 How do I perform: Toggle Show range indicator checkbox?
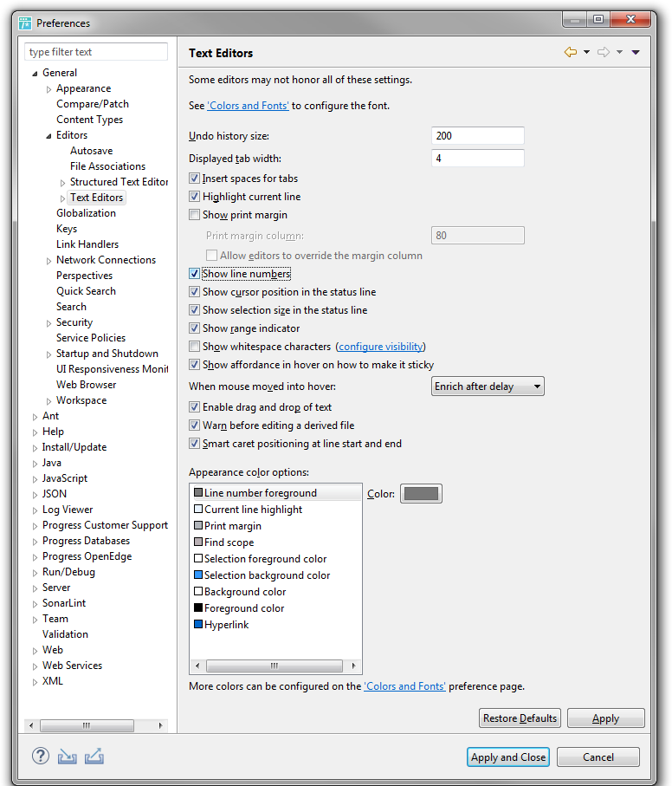pyautogui.click(x=194, y=328)
